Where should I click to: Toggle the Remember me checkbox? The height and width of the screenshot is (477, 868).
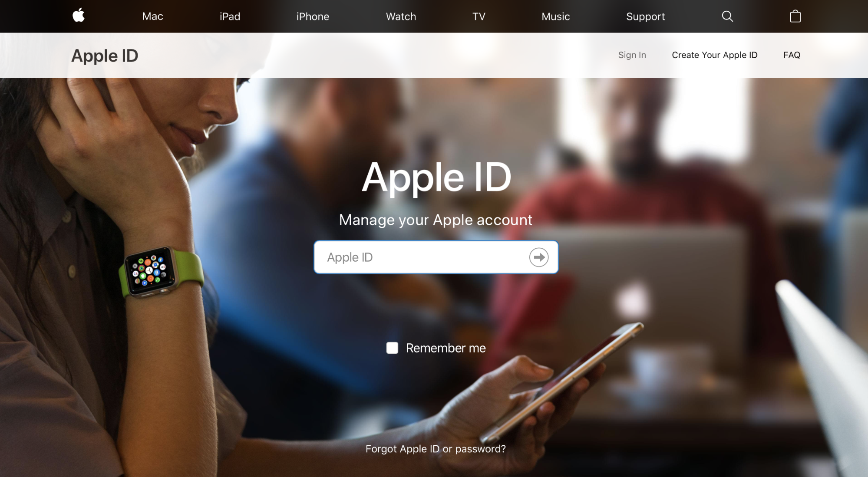click(391, 347)
